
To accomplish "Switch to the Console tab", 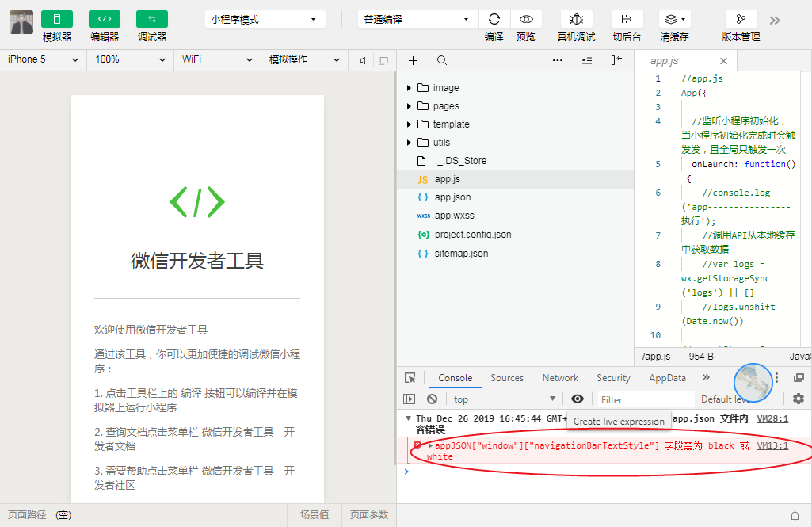I will 456,378.
